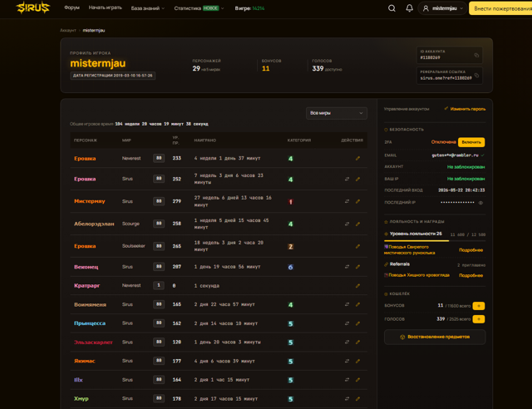Edit Ерошка character on Neverest
Image resolution: width=532 pixels, height=409 pixels.
(357, 158)
